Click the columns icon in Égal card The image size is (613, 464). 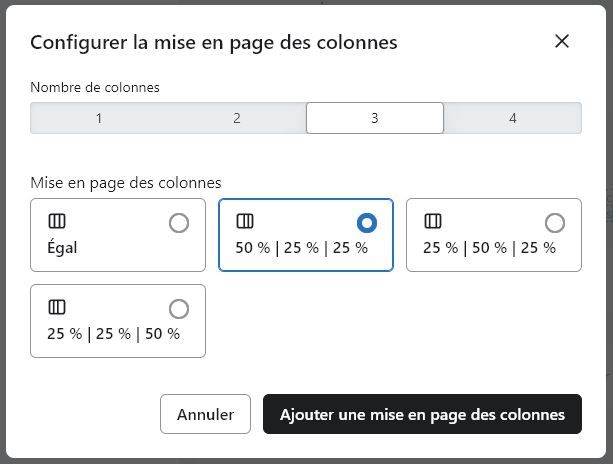pyautogui.click(x=57, y=221)
